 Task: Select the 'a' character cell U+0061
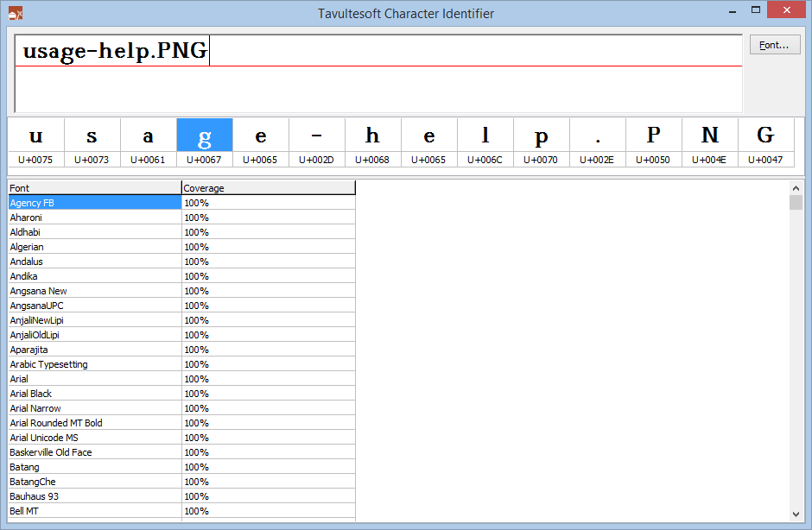click(x=148, y=142)
